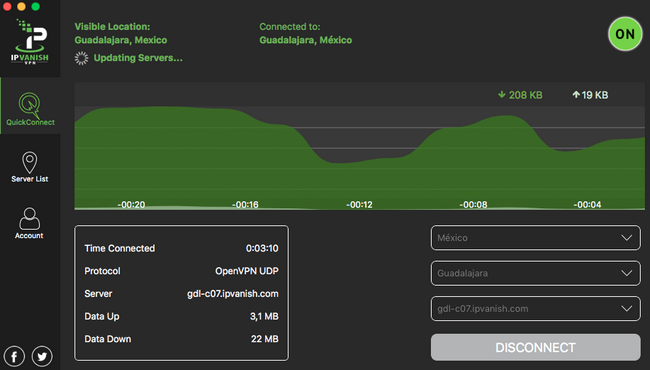Open the Account profile icon
650x370 pixels.
tap(29, 218)
